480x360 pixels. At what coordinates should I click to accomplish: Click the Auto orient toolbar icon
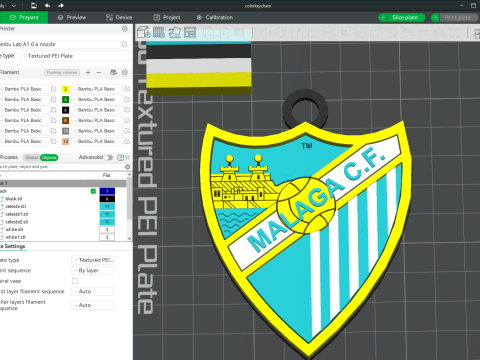[x=174, y=32]
